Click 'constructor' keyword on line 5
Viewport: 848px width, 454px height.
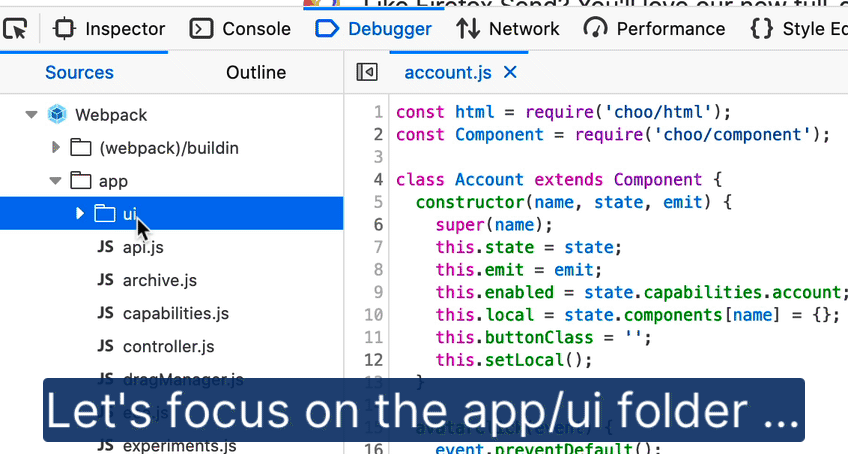[x=470, y=202]
